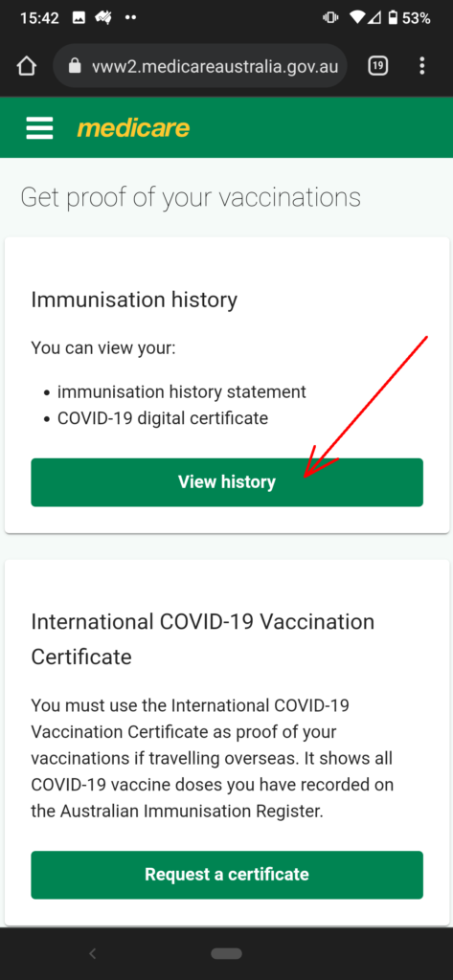Tap the Android back navigation arrow
The image size is (453, 980).
[93, 953]
